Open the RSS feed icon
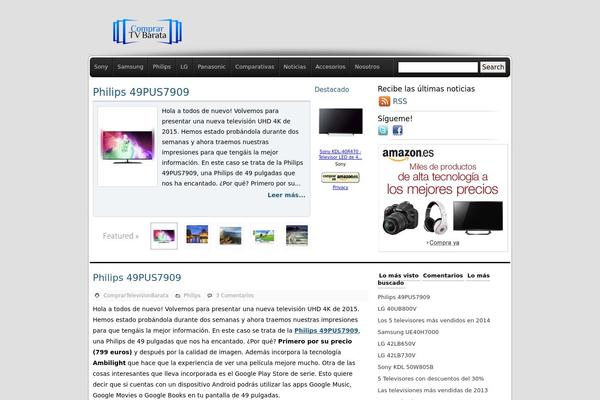This screenshot has width=600, height=400. [384, 101]
